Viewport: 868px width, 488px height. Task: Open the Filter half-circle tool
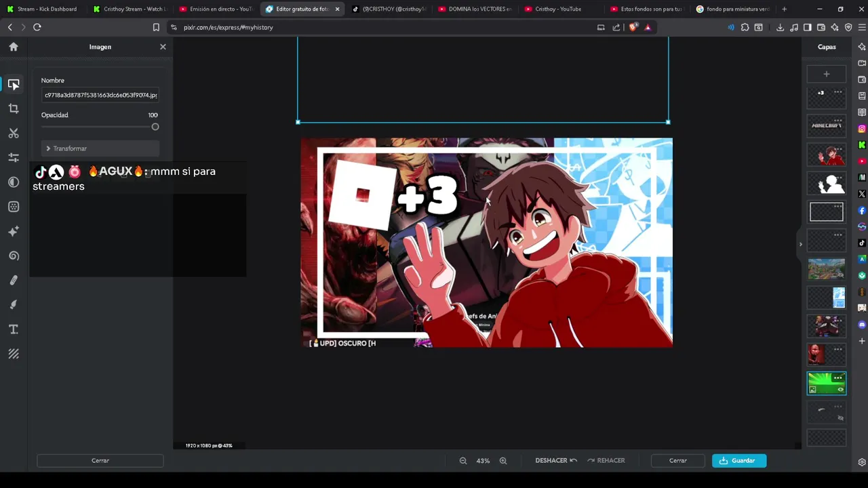pos(14,182)
